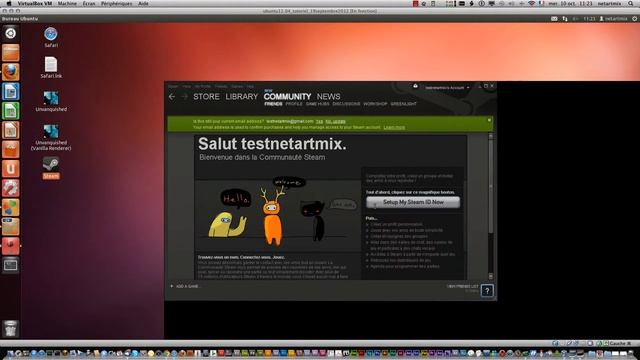Viewport: 640px width, 360px height.
Task: Open Ubuntu One in the launcher
Action: click(x=11, y=169)
